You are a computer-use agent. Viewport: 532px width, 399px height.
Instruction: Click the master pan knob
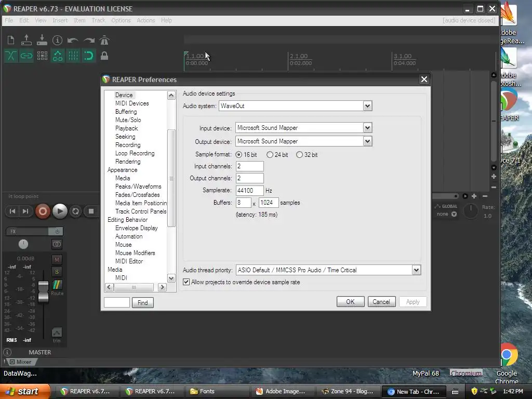(23, 244)
